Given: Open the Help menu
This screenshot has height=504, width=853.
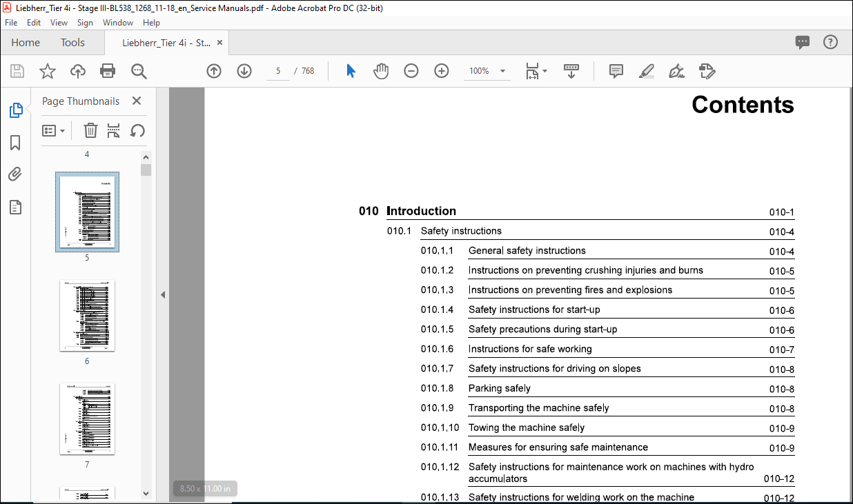Looking at the screenshot, I should click(x=151, y=23).
